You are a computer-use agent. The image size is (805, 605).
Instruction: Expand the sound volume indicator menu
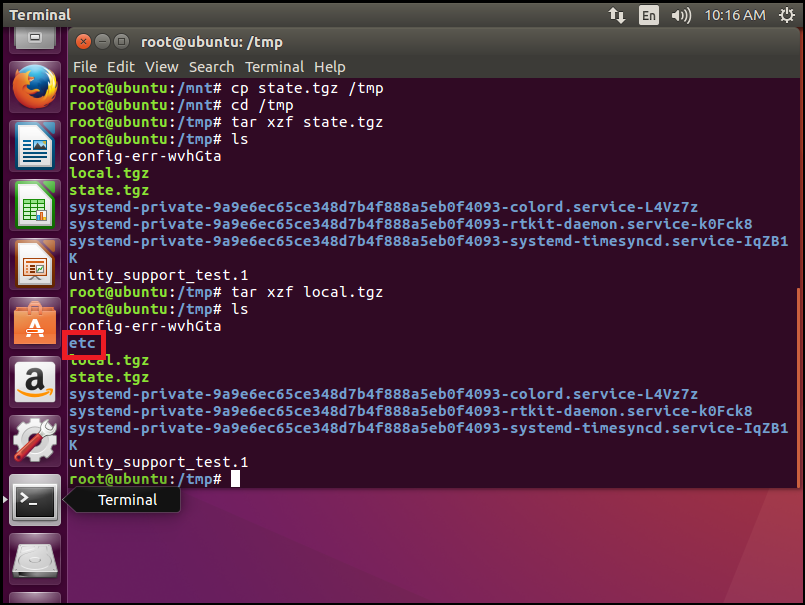[x=681, y=15]
